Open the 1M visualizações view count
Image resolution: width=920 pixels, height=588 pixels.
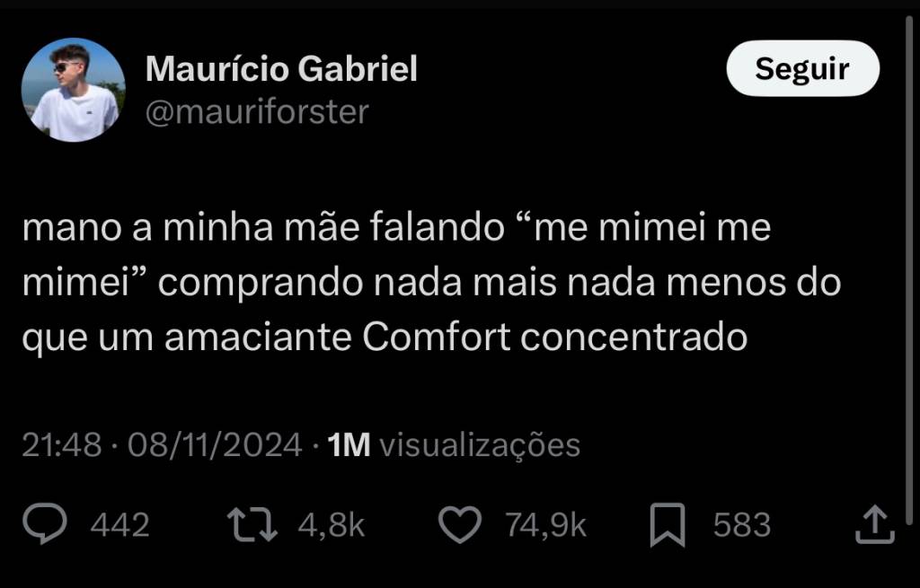click(454, 445)
